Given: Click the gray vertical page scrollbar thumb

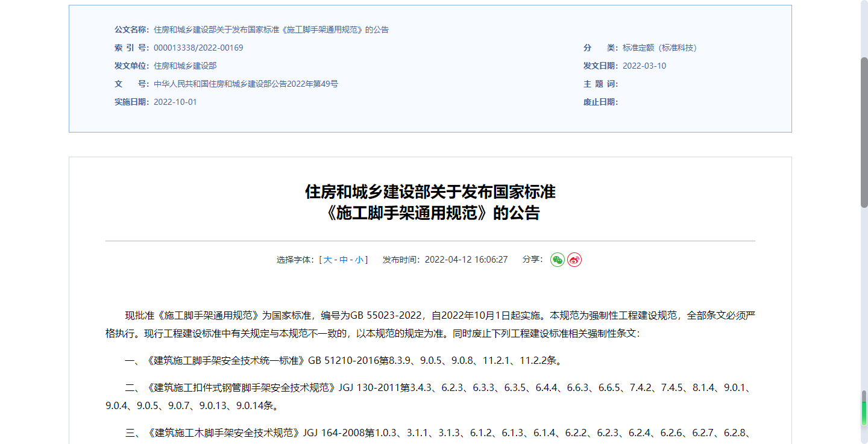Looking at the screenshot, I should pyautogui.click(x=864, y=133).
